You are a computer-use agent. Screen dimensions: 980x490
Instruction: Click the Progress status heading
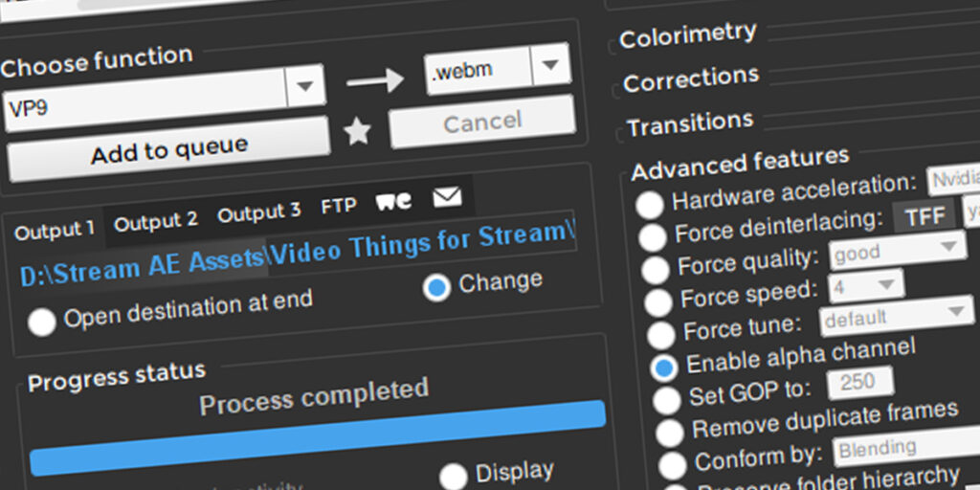(x=116, y=377)
